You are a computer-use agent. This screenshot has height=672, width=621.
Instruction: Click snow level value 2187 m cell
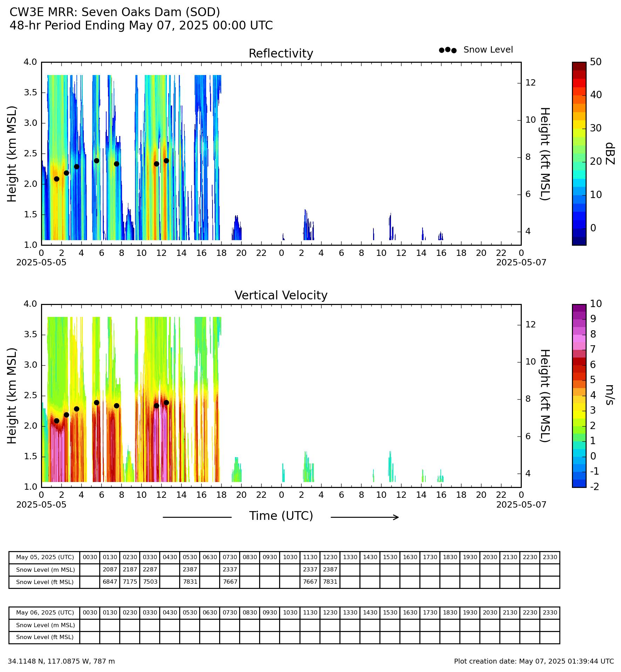click(x=130, y=569)
